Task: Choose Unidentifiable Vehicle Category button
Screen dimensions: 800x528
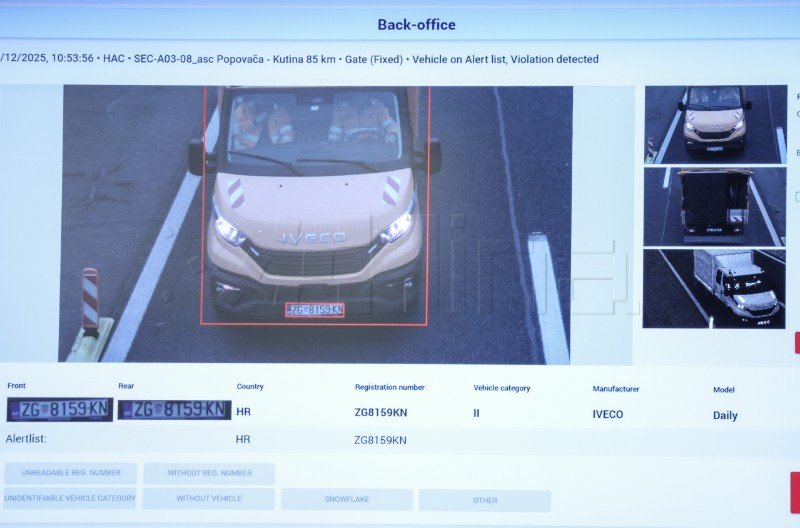Action: click(70, 498)
